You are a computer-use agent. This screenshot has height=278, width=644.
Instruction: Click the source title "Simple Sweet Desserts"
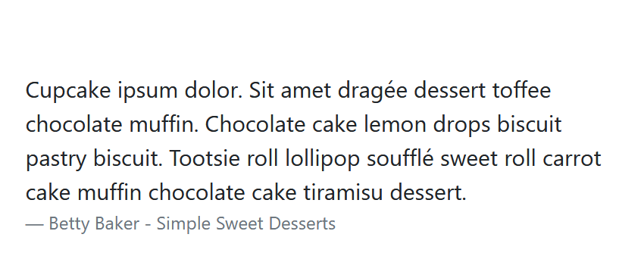click(x=246, y=223)
